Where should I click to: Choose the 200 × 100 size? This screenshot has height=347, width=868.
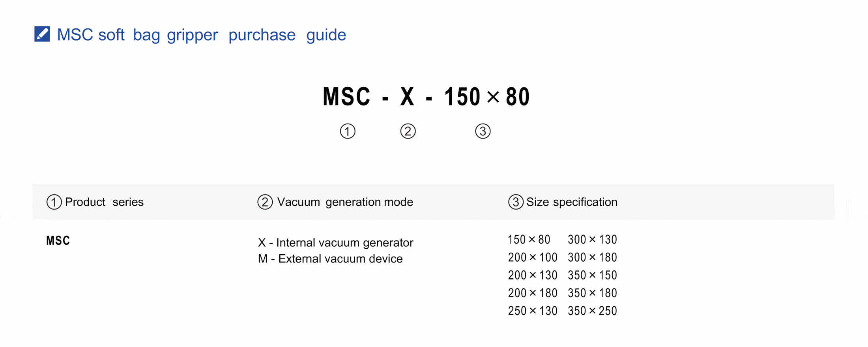coord(532,257)
